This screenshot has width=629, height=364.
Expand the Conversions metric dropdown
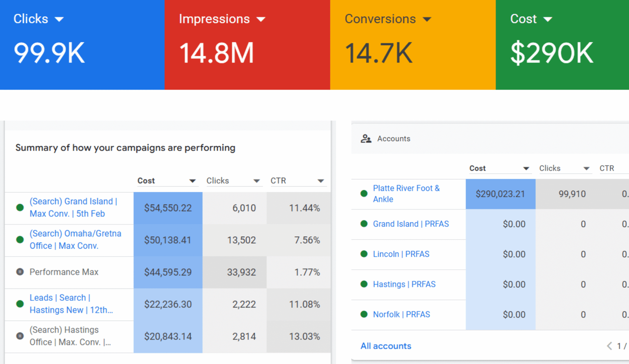pyautogui.click(x=427, y=19)
